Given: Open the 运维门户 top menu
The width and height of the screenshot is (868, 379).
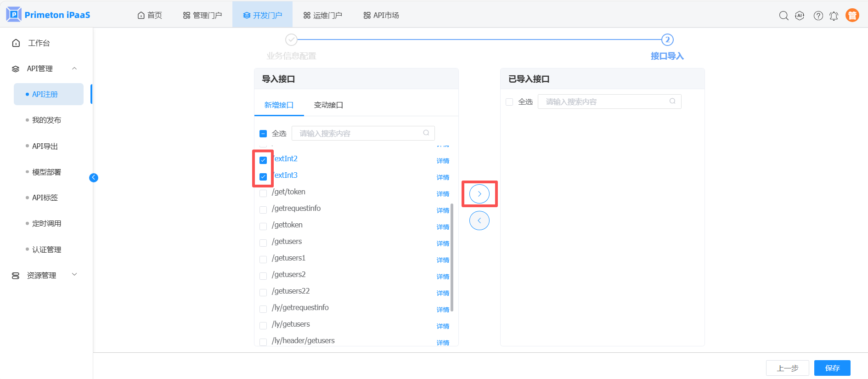Looking at the screenshot, I should (322, 15).
